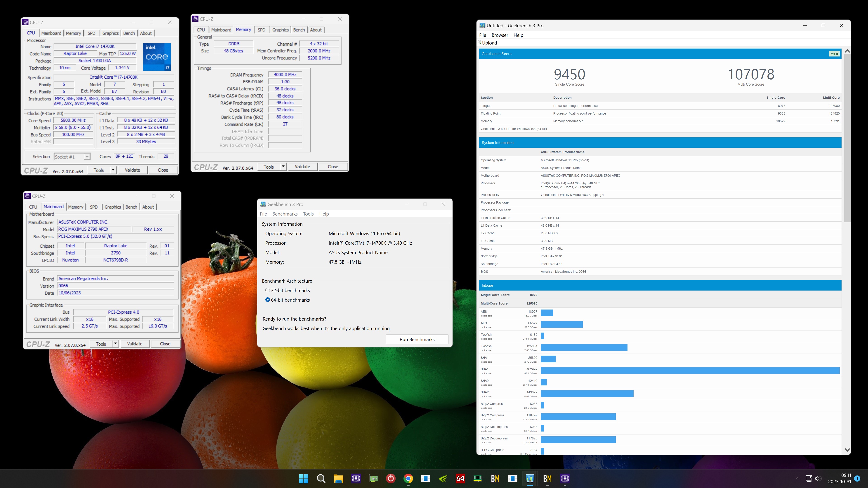
Task: Click Run Benchmarks button
Action: 417,340
